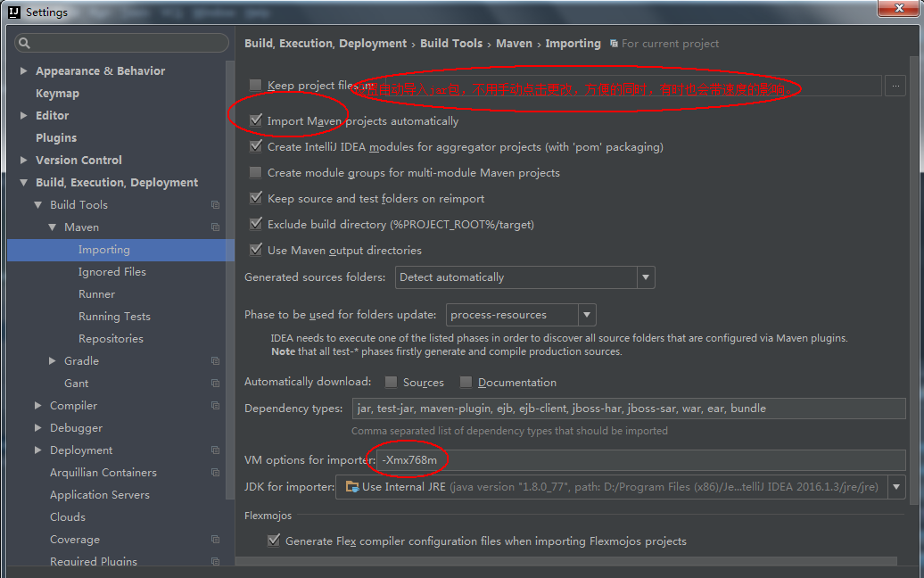Expand the Appearance & Behavior tree node
Screen dimensions: 924x578
[x=24, y=71]
